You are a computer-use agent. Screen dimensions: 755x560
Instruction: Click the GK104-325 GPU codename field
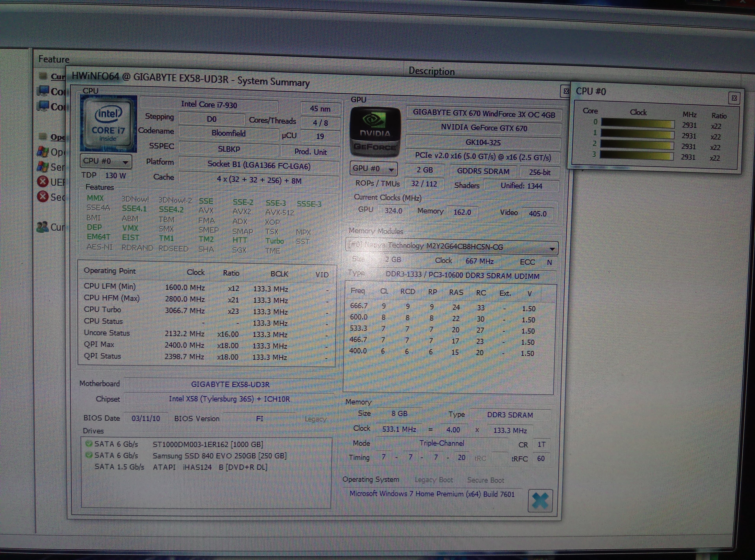[x=483, y=143]
